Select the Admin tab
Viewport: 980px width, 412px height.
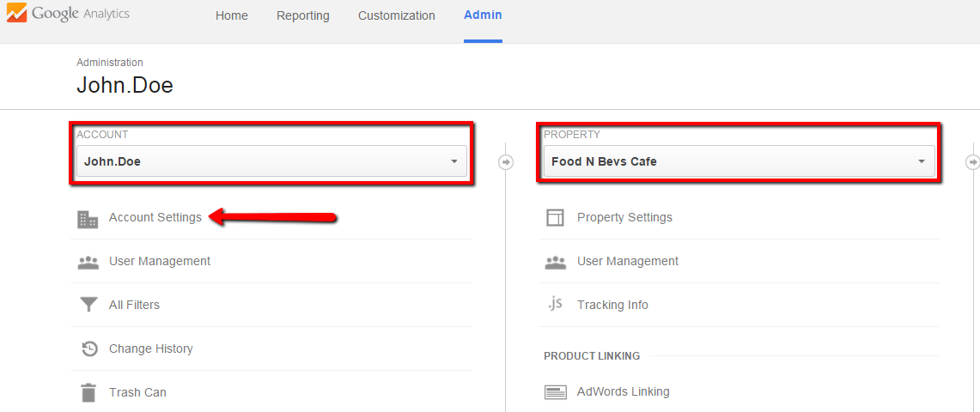(483, 15)
